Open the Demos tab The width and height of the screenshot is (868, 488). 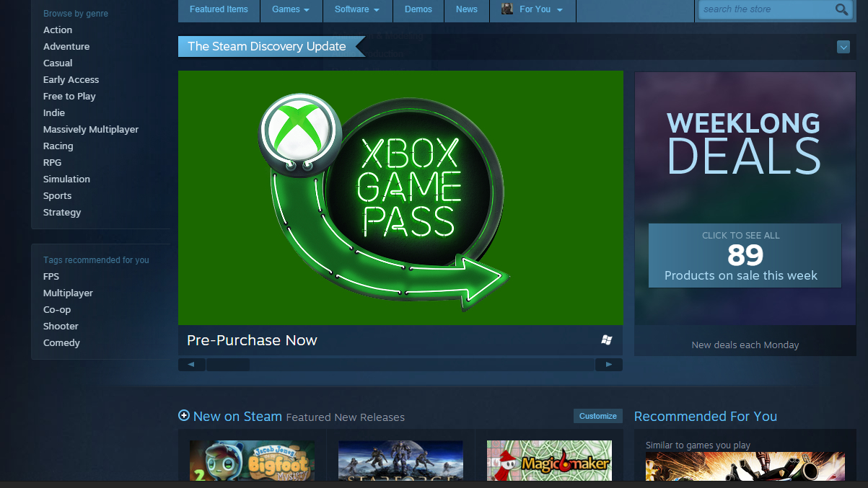point(418,9)
